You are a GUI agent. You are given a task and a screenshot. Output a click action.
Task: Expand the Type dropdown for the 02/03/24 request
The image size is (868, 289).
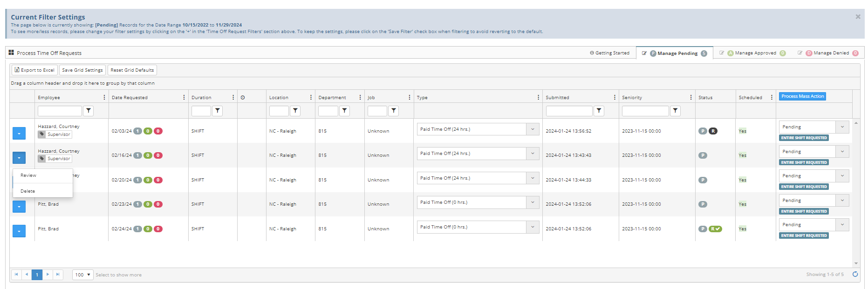coord(533,129)
